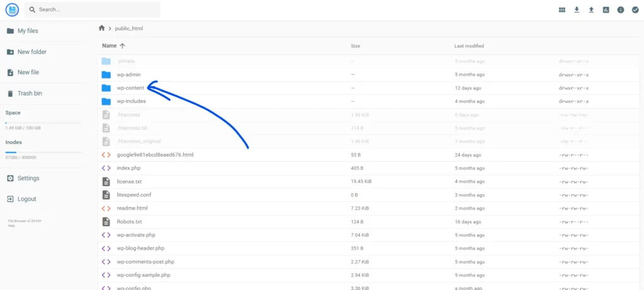644x290 pixels.
Task: Select the .htaccess file icon
Action: tap(106, 114)
